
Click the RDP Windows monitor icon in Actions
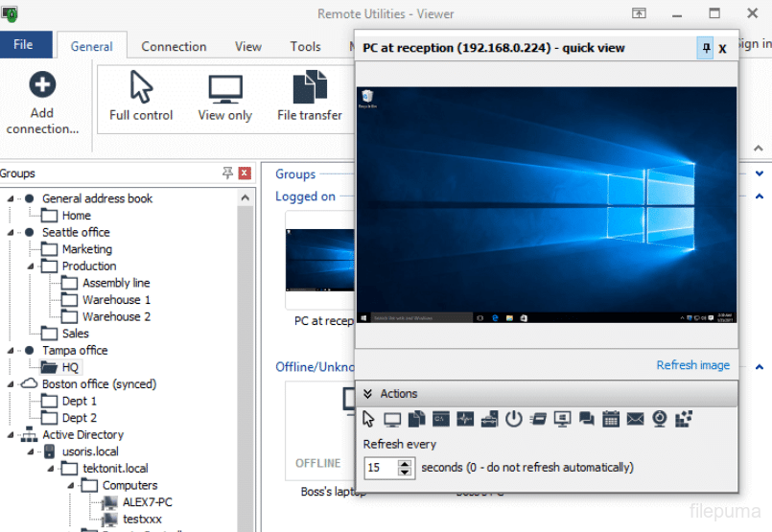pos(562,419)
